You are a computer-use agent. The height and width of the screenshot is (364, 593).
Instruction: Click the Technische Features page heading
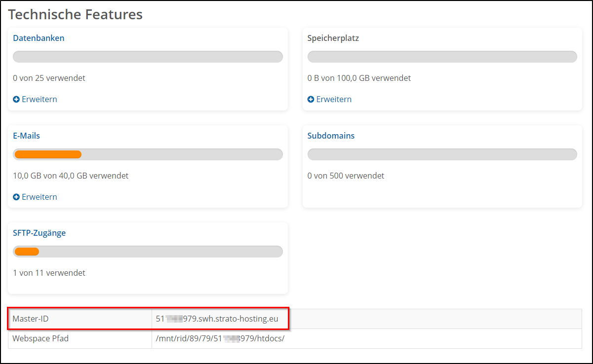click(75, 15)
